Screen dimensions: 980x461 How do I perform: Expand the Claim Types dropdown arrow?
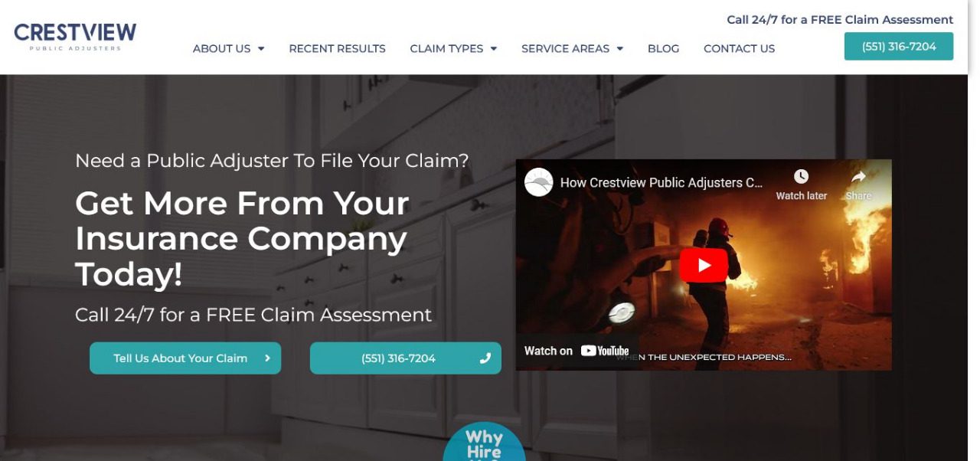pos(494,48)
